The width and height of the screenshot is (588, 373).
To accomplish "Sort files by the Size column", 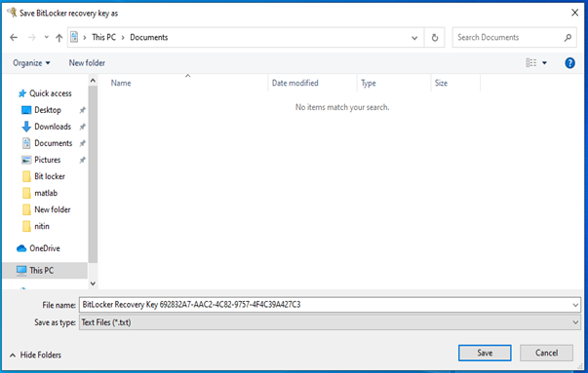I will (x=442, y=83).
